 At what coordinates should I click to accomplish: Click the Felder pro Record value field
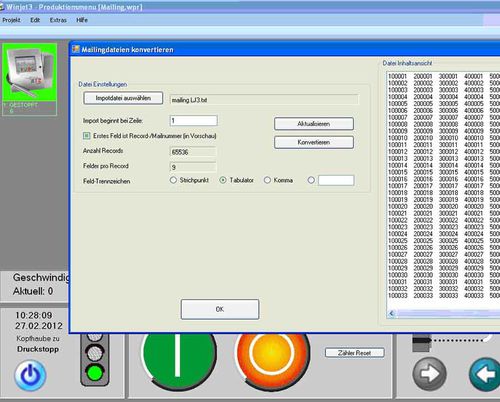pos(193,167)
